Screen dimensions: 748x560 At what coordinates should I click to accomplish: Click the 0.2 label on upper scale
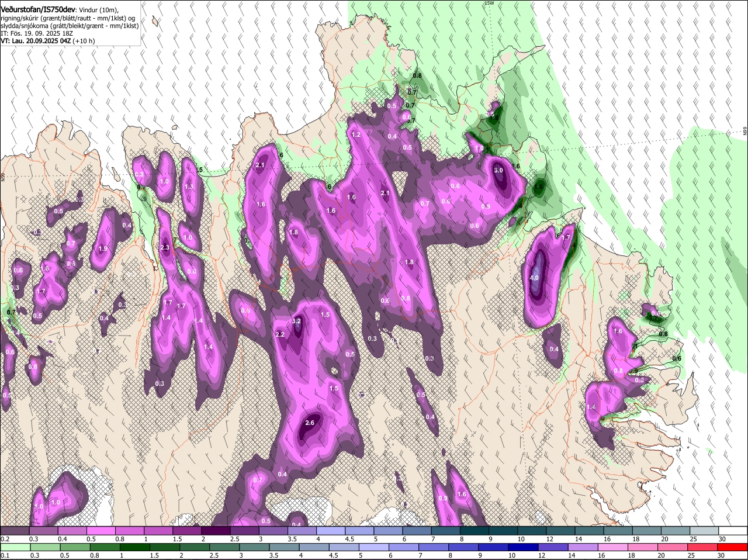[x=5, y=539]
